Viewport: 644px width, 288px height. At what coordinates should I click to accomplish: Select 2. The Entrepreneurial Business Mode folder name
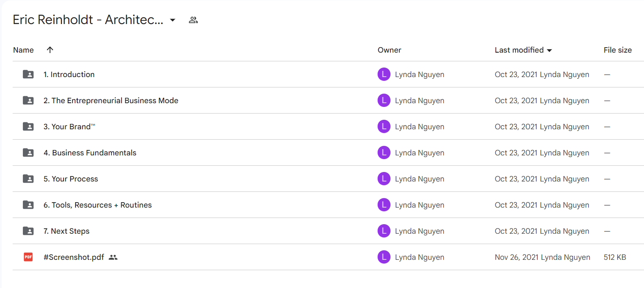coord(111,101)
